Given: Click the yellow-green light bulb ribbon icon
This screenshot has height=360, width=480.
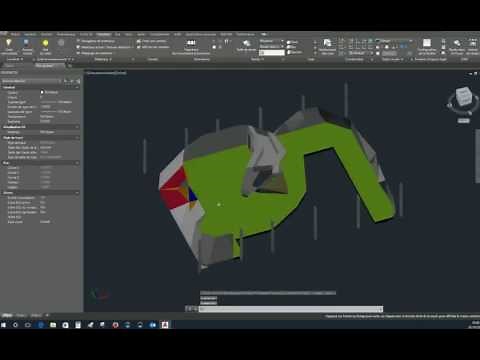Looking at the screenshot, I should click(45, 43).
